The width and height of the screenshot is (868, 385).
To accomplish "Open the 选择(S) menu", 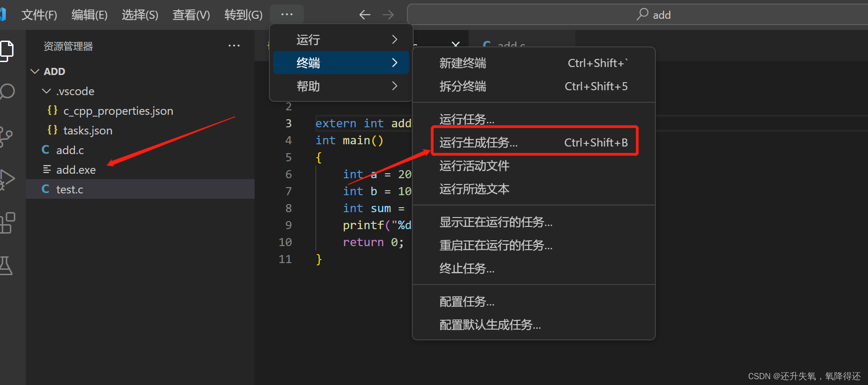I will tap(140, 15).
